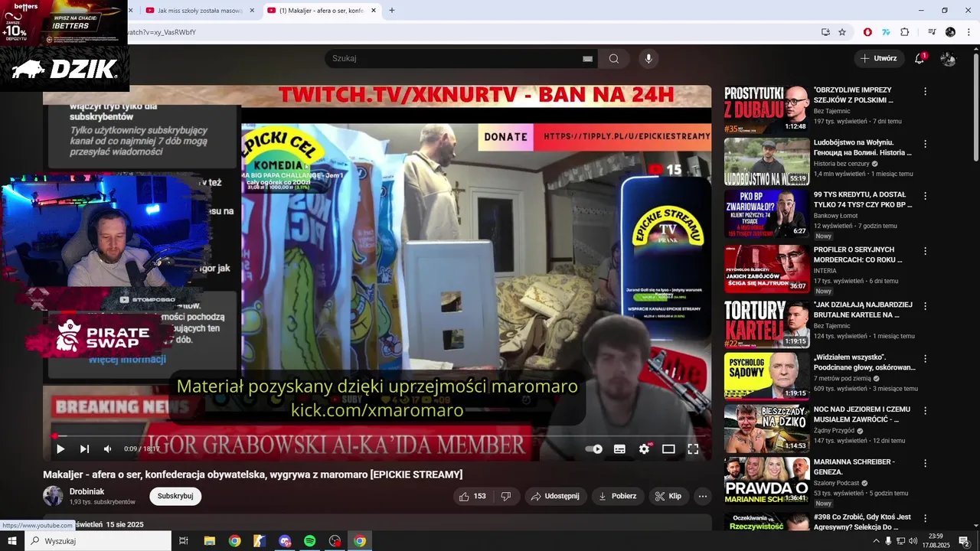
Task: Open options for Ludobójstwo na Wołyniu video
Action: [x=925, y=144]
